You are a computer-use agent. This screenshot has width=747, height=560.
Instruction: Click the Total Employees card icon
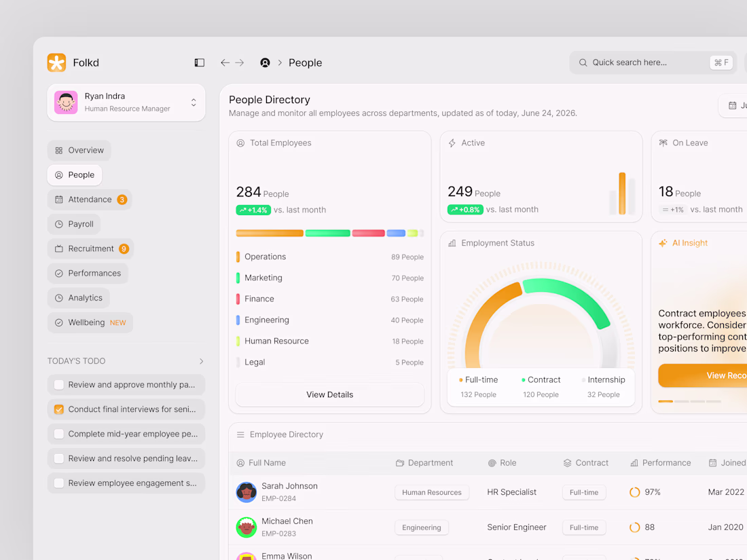pos(240,143)
